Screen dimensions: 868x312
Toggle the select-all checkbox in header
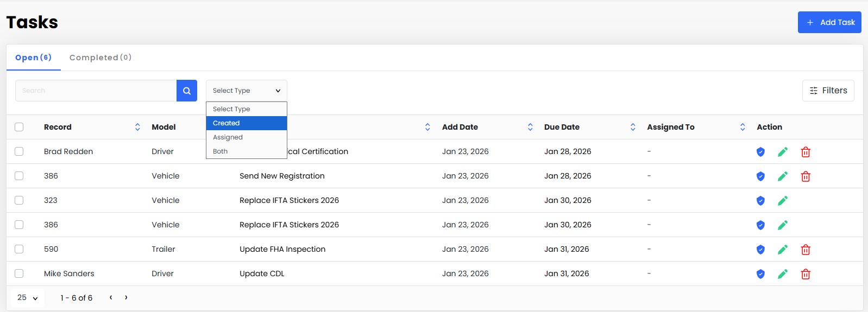click(x=19, y=127)
